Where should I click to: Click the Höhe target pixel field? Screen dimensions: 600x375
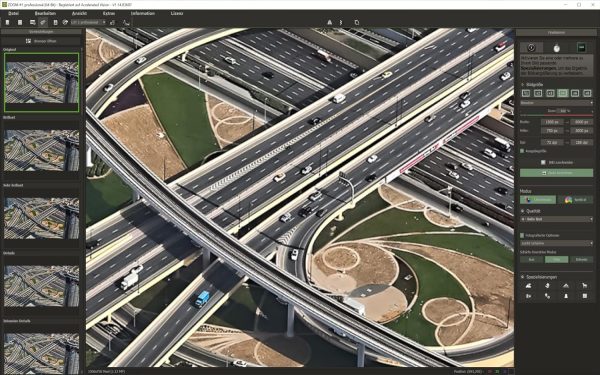(x=582, y=130)
